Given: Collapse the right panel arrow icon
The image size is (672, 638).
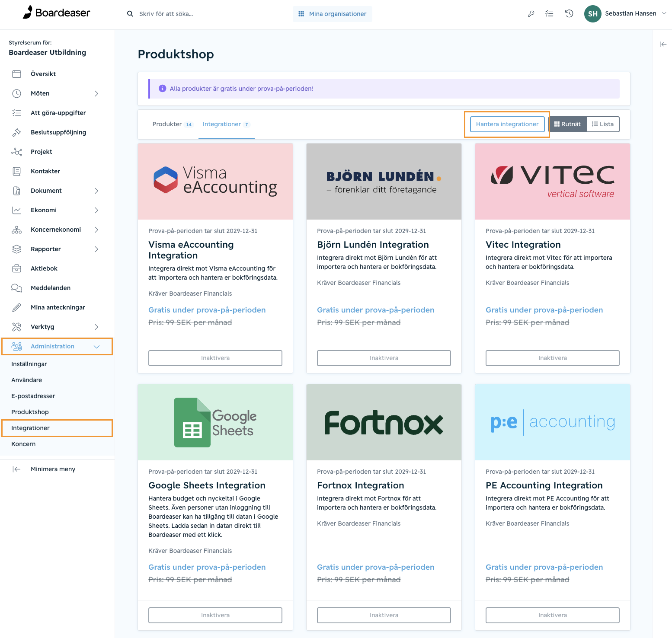Looking at the screenshot, I should point(663,44).
